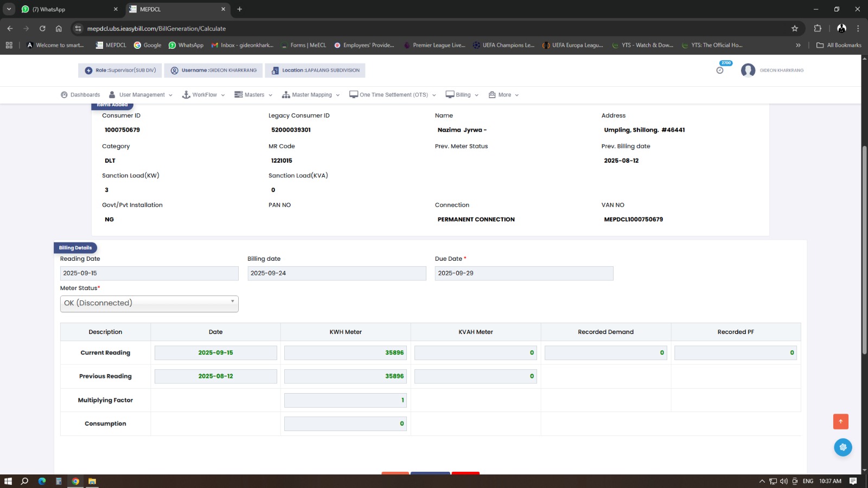
Task: Click the Due Date input field
Action: (x=524, y=273)
